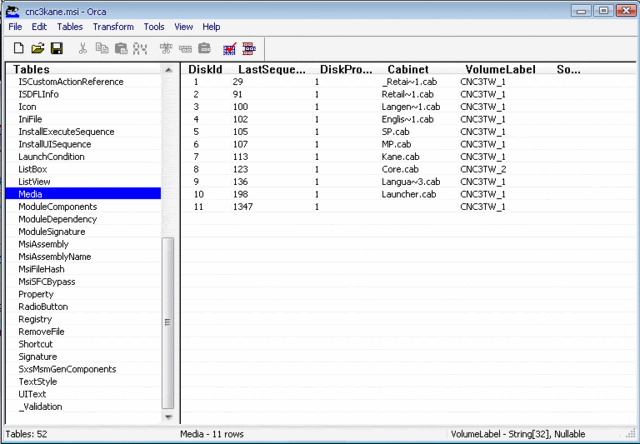Select the SxsMsmGenComponents table
Screen dimensions: 640x444
[x=67, y=369]
